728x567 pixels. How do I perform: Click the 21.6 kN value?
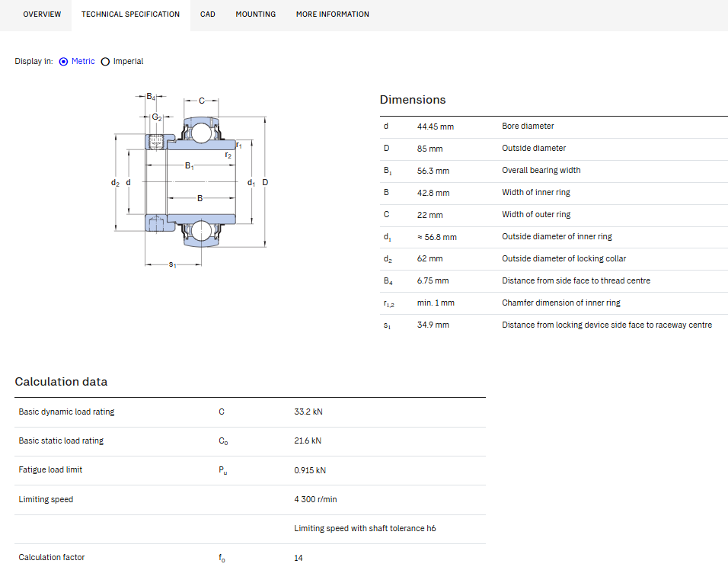pos(308,440)
